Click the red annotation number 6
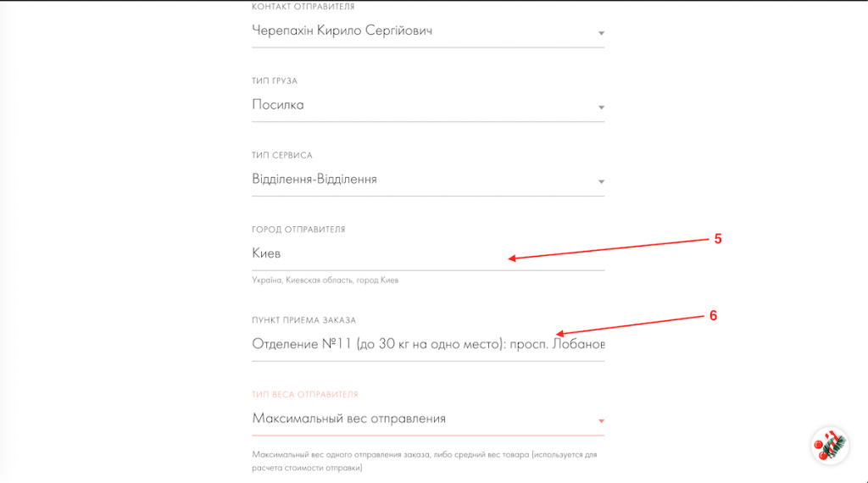 [x=713, y=315]
